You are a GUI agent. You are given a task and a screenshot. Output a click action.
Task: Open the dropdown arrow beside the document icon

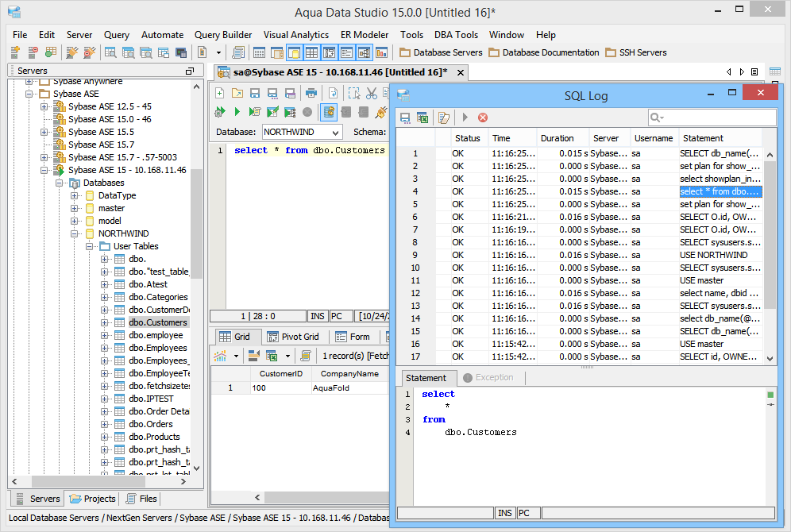click(218, 52)
